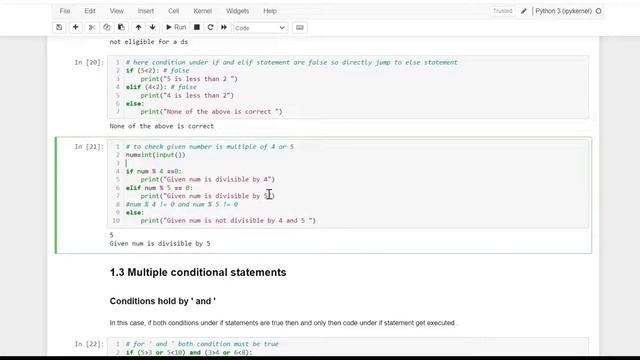
Task: Move selected cell down with the arrow
Action: (x=152, y=27)
